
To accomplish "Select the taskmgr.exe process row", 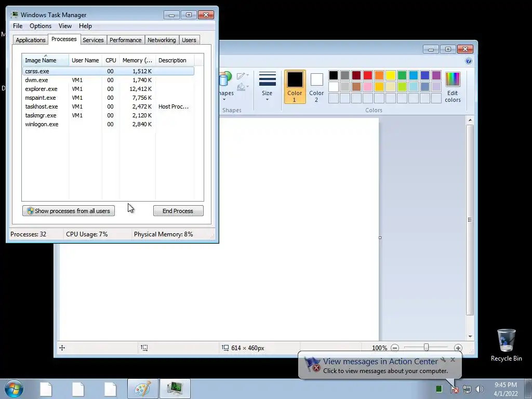I will tap(108, 115).
